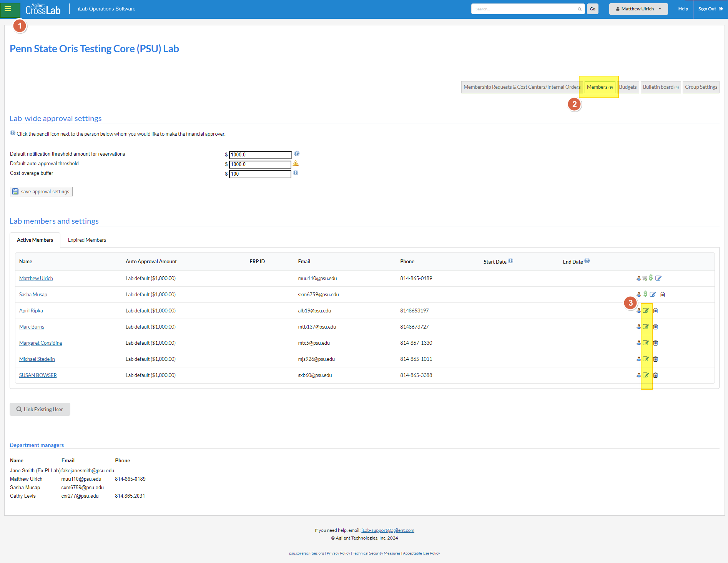The image size is (728, 563).
Task: Click the phone cell "814-867-1330"
Action: click(416, 343)
